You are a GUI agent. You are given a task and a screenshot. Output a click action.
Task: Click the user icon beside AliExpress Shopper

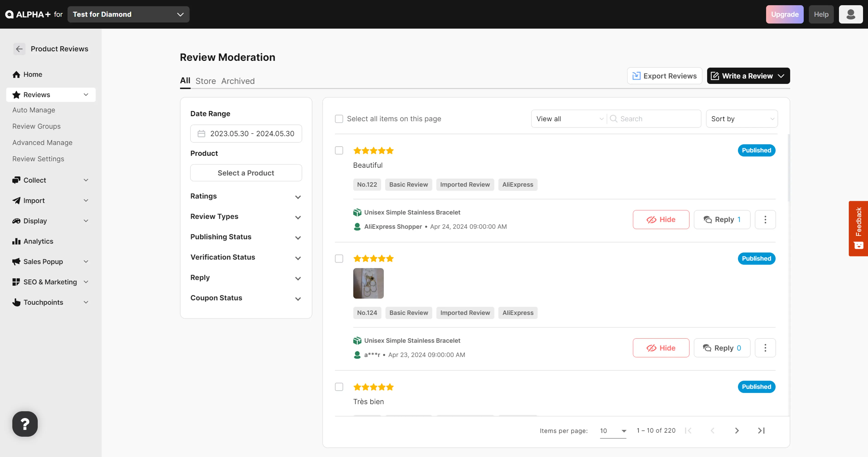point(357,227)
